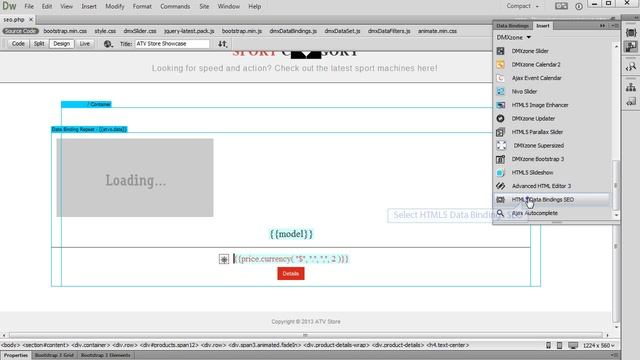The image size is (640, 360).
Task: Insert HTML5 Image Enhancer
Action: pyautogui.click(x=540, y=105)
